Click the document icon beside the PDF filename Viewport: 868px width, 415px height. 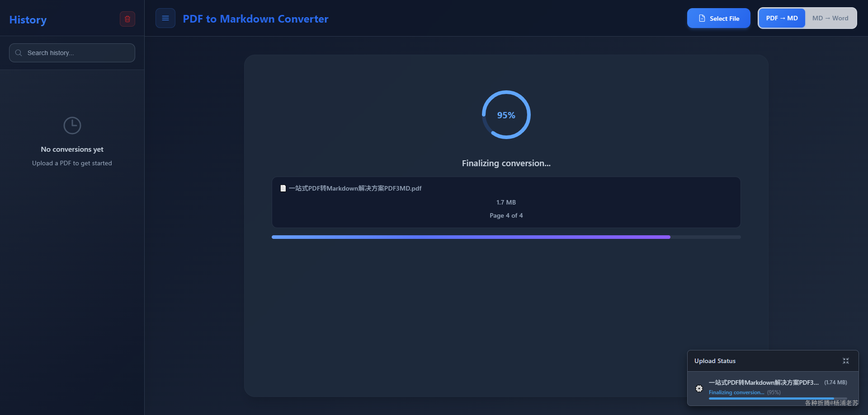(x=283, y=188)
